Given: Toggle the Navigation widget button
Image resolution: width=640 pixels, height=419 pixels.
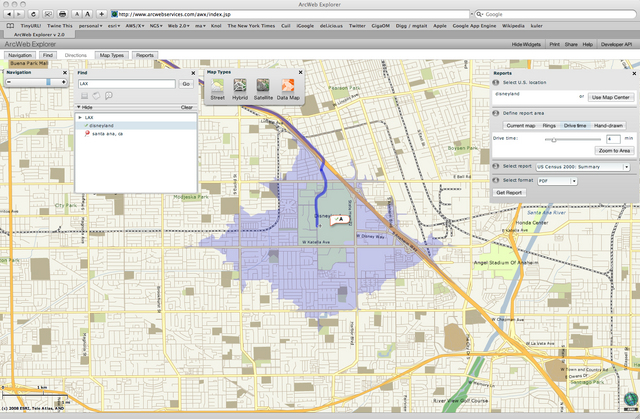Looking at the screenshot, I should 20,55.
